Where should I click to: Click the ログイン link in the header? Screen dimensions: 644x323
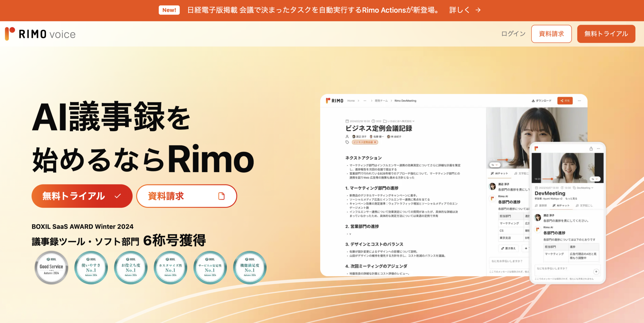[513, 34]
